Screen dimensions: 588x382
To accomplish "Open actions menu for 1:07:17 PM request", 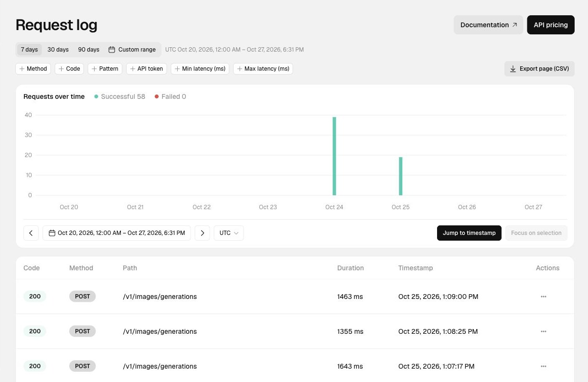I will pos(544,366).
